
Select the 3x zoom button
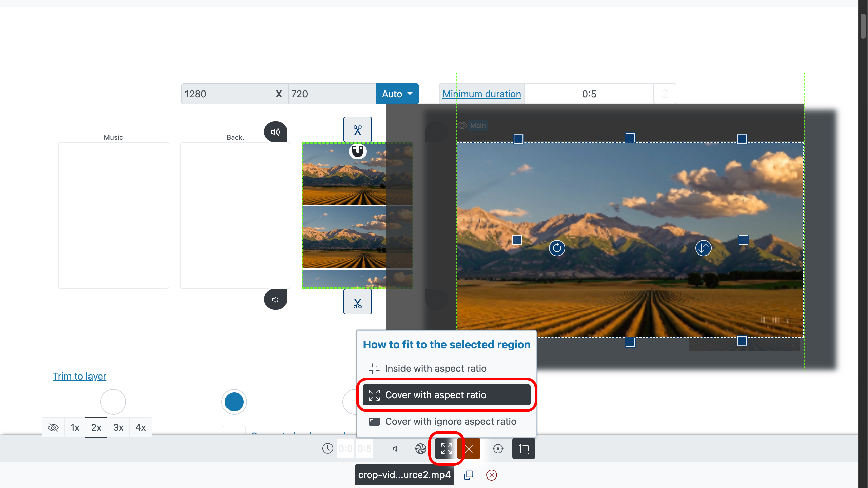click(x=118, y=427)
